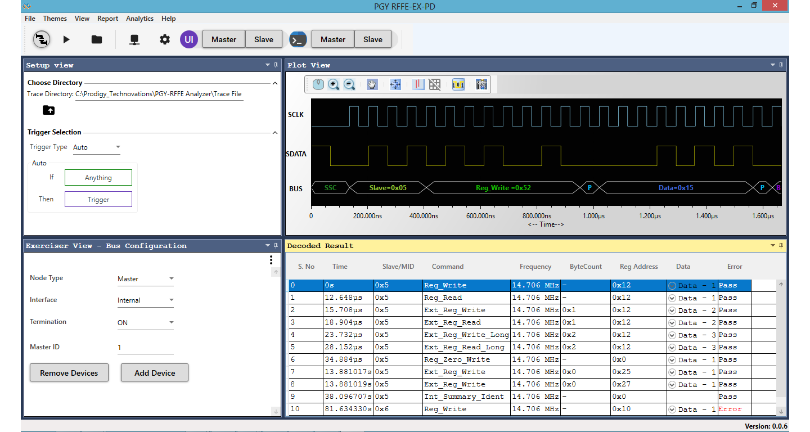Click the Master ID input field

(145, 347)
